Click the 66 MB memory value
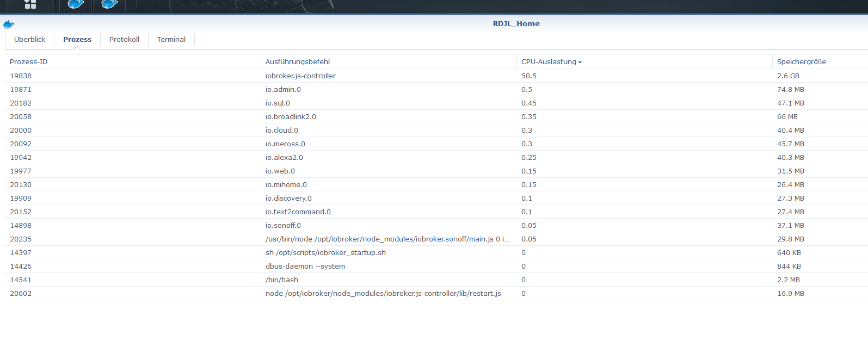The height and width of the screenshot is (341, 868). (787, 117)
